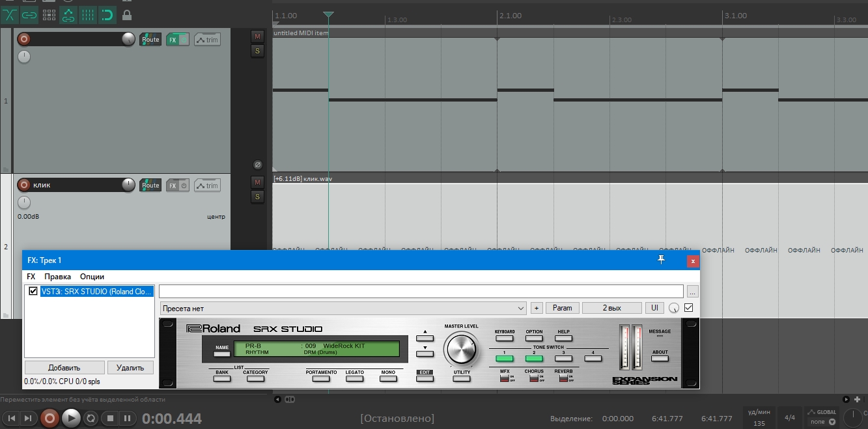Click the Удалить button
The width and height of the screenshot is (868, 429).
tap(130, 367)
